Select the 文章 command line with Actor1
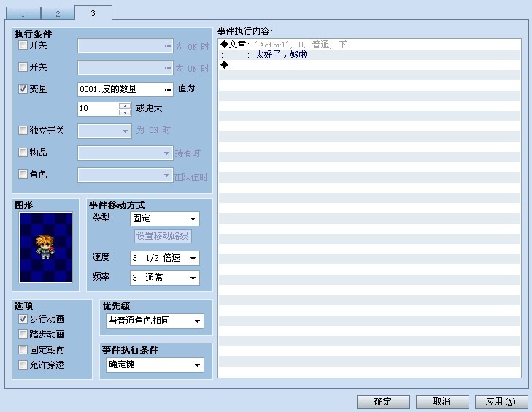 point(370,45)
